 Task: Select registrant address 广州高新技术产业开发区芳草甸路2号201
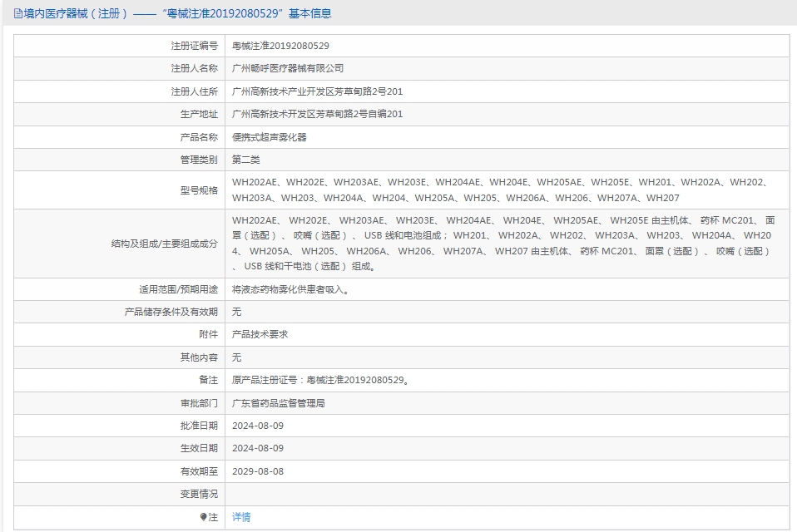[317, 91]
